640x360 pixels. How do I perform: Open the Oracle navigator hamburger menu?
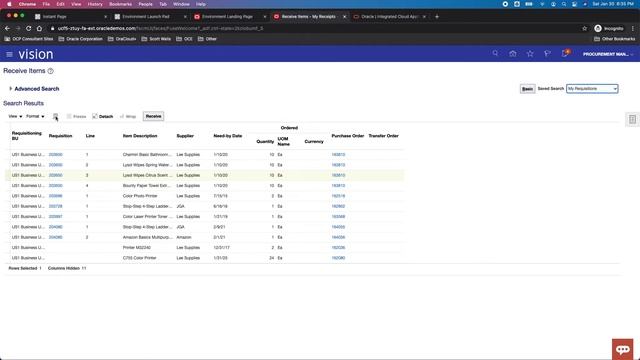click(9, 54)
